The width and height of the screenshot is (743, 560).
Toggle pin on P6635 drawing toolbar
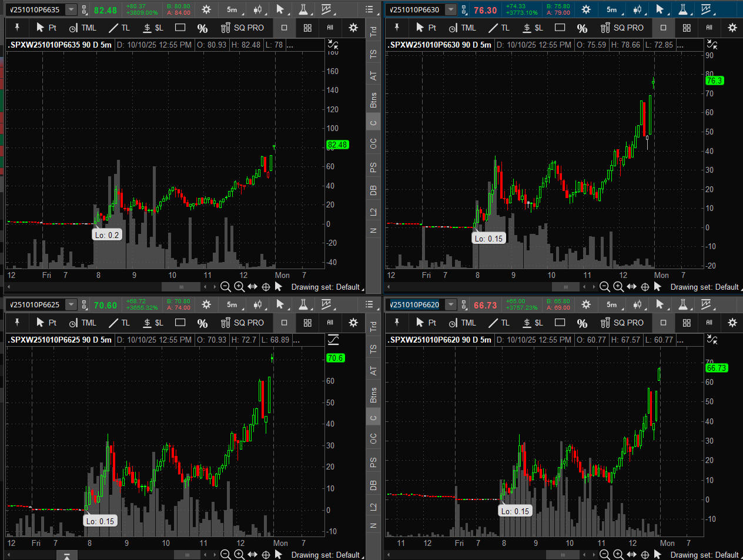pos(17,28)
